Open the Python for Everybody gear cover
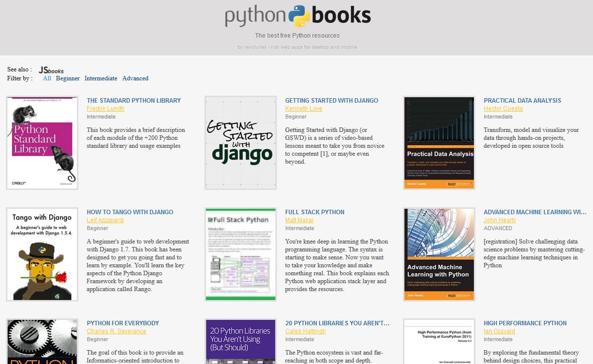593x364 pixels. coord(42,341)
